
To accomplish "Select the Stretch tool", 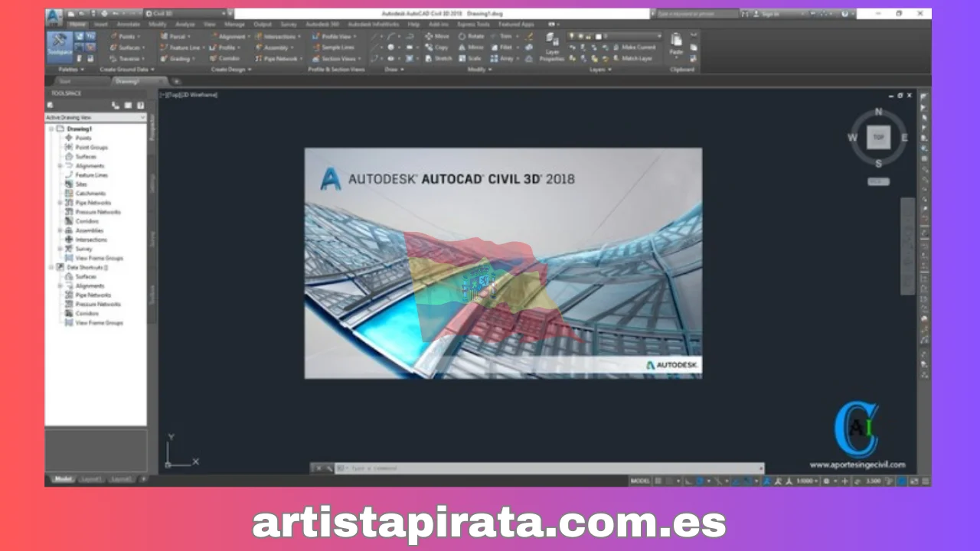I will pos(444,58).
